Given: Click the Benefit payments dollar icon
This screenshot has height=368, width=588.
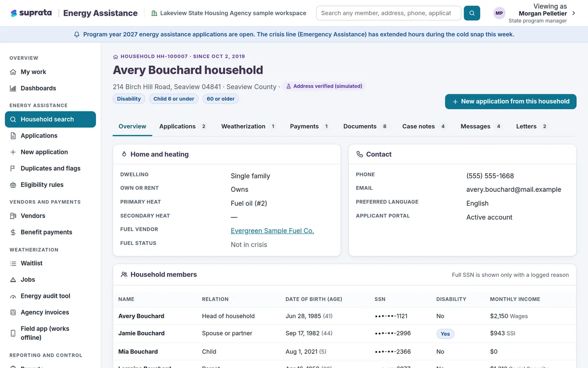Looking at the screenshot, I should point(13,232).
